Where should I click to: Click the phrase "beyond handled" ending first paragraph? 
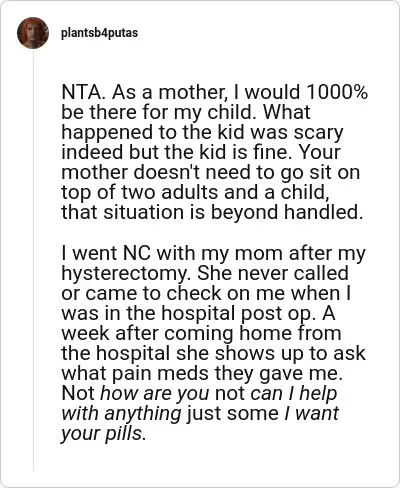point(286,212)
